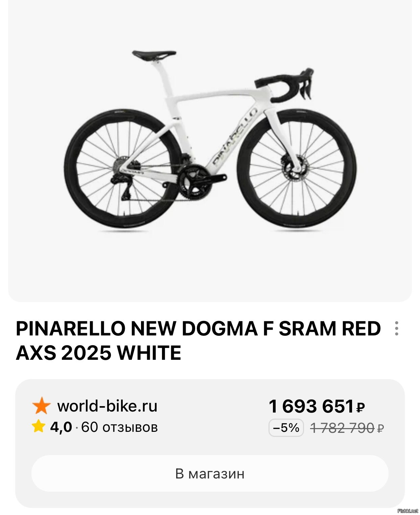Click the 4,0 rating score
This screenshot has width=420, height=515.
pyautogui.click(x=61, y=427)
